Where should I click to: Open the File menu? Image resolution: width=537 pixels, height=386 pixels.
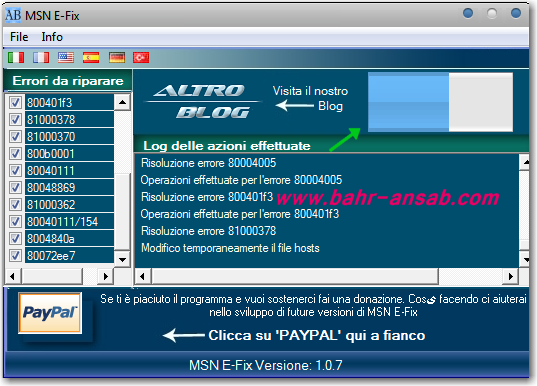(19, 37)
